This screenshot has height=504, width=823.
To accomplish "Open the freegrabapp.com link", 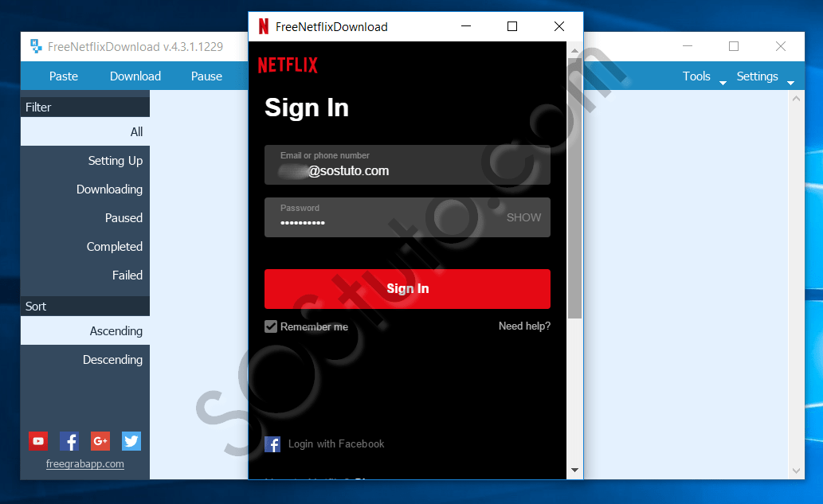I will (x=84, y=463).
